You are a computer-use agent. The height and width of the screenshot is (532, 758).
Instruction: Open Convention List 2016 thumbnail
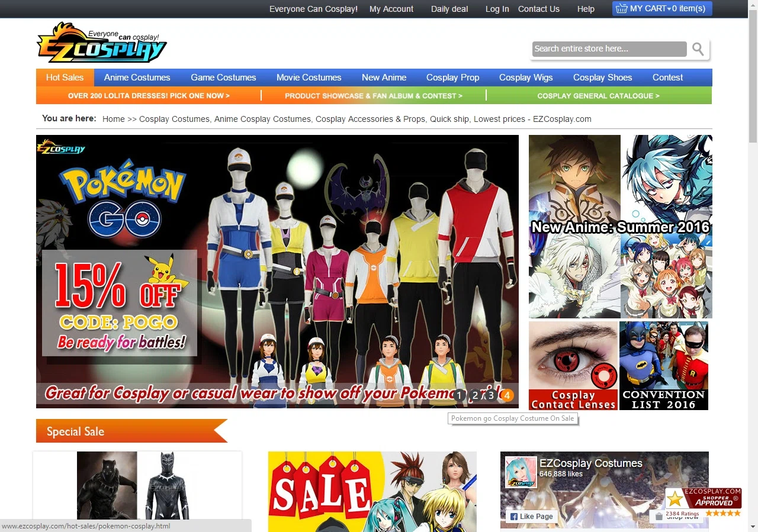tap(664, 366)
